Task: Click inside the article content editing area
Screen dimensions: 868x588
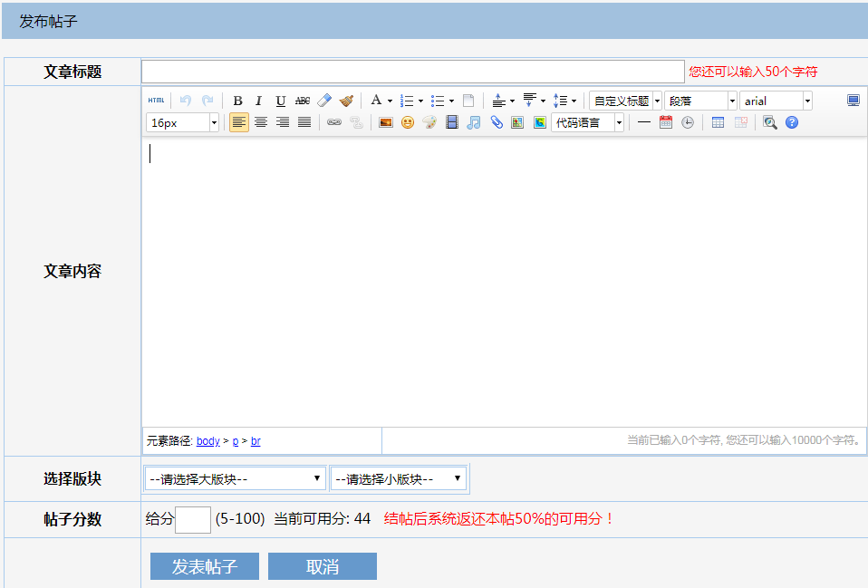Action: point(504,283)
